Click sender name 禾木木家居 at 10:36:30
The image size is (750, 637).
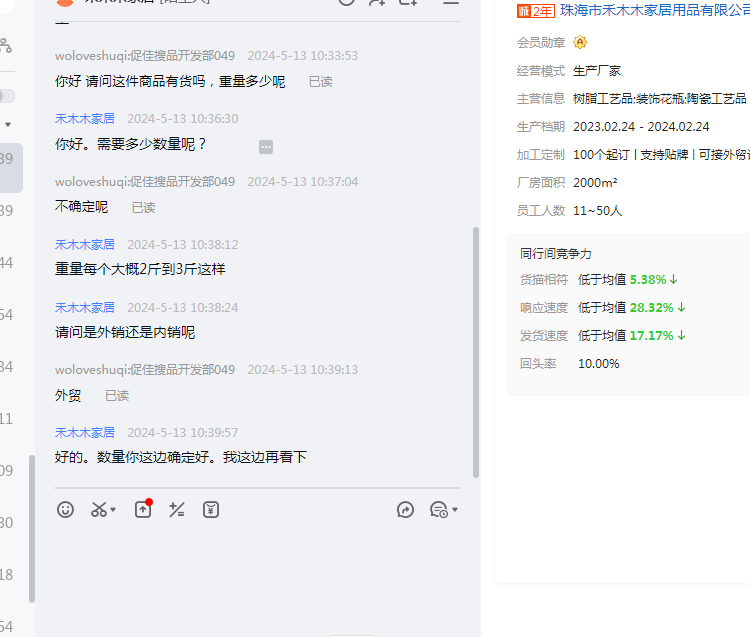click(x=85, y=118)
